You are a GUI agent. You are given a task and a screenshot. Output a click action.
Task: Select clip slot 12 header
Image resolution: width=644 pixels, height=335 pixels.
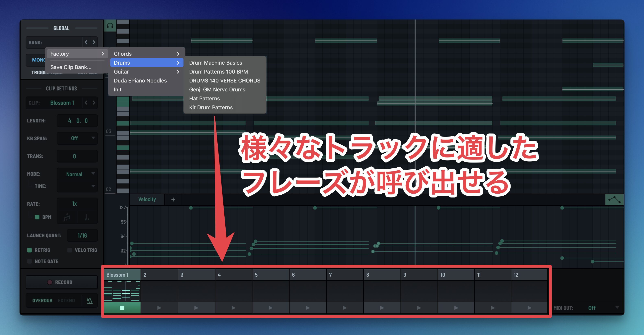click(x=529, y=275)
